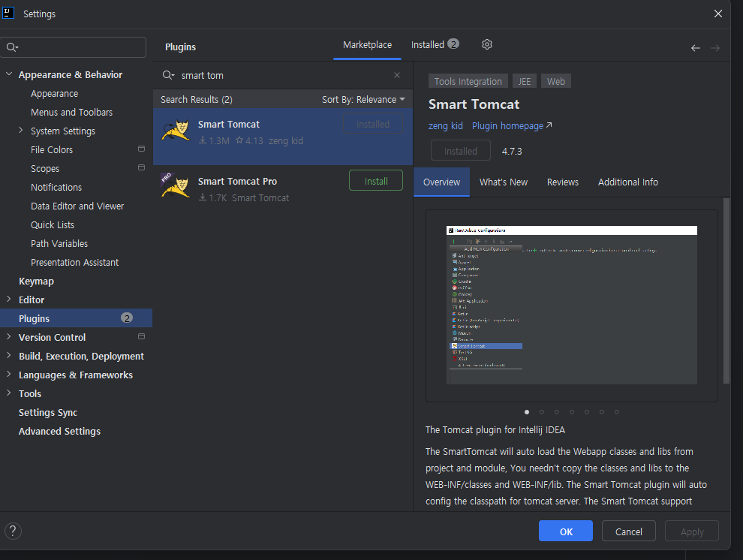Switch to the Marketplace tab
Image resolution: width=743 pixels, height=560 pixels.
coord(367,45)
